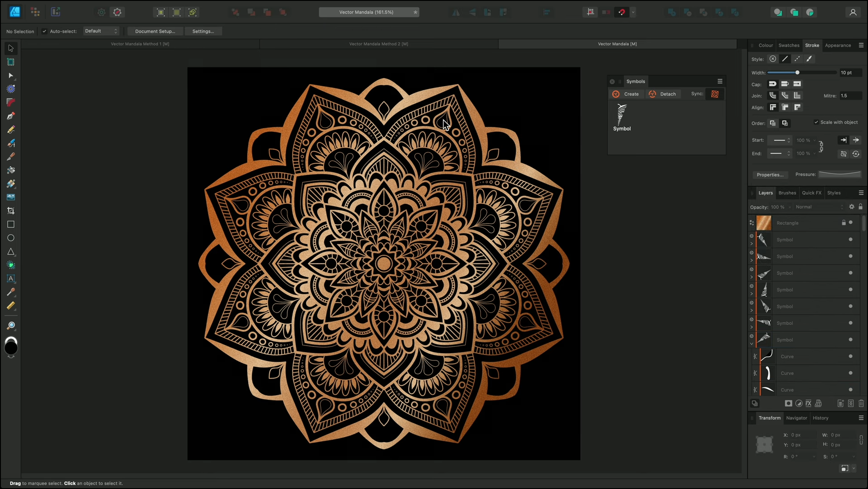Select the Node tool

tap(11, 75)
